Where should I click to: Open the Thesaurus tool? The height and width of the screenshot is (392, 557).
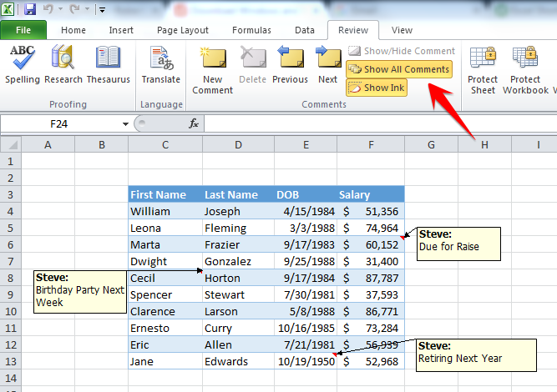[109, 64]
